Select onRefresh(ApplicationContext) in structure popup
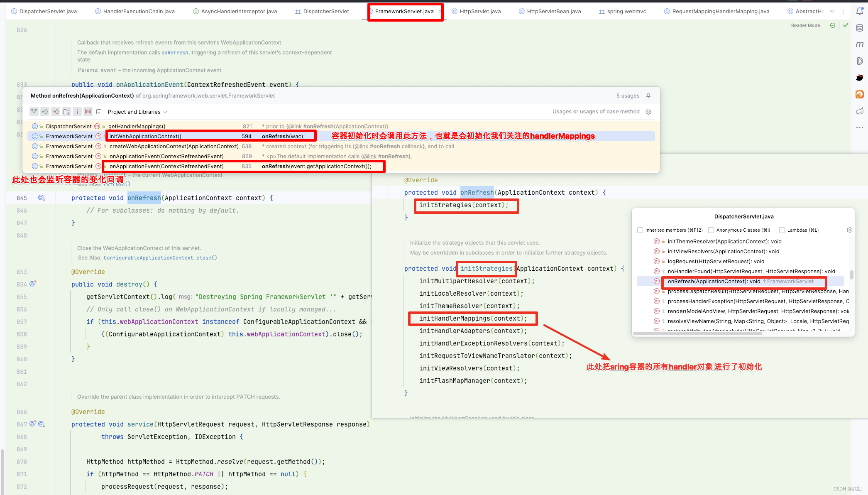This screenshot has width=868, height=495. point(740,281)
